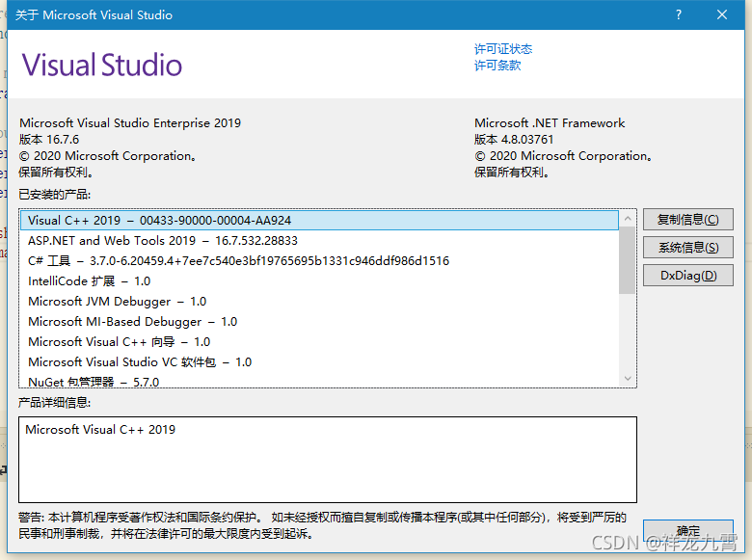Screen dimensions: 752x560
Task: Click inside the 产品详细信息 text box
Action: (x=328, y=460)
